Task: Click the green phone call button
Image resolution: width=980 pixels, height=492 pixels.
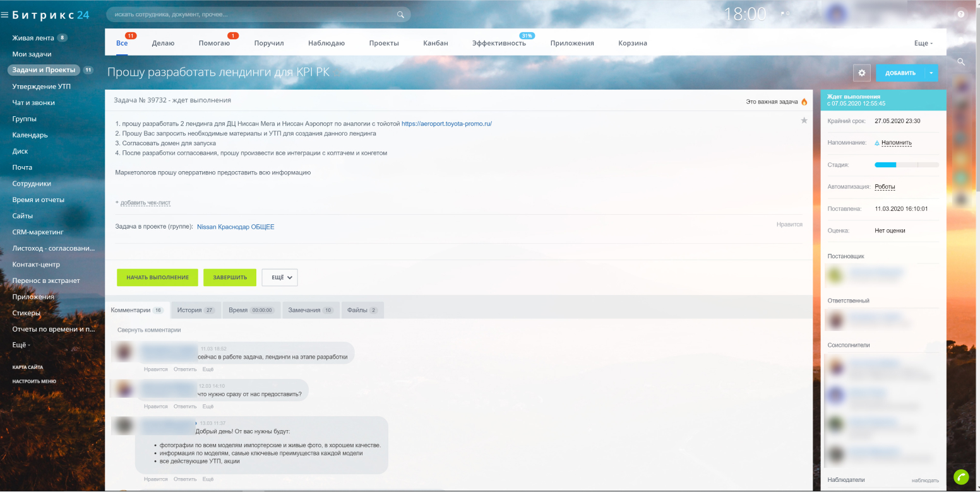Action: coord(961,477)
